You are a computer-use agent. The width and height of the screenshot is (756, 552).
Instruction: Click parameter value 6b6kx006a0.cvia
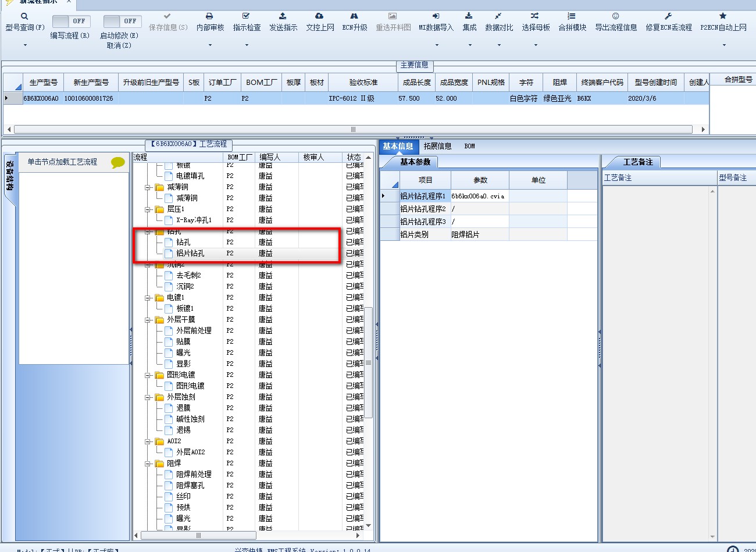(x=480, y=196)
